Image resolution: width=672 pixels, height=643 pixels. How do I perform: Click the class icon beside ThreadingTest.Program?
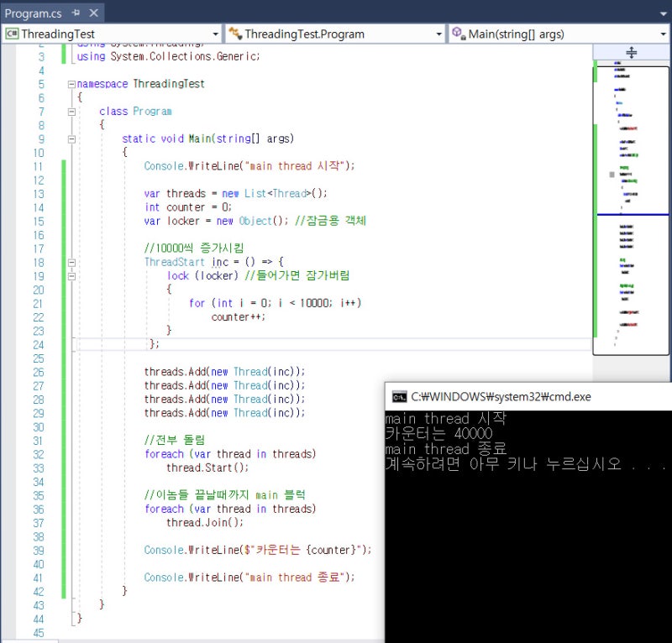coord(234,34)
